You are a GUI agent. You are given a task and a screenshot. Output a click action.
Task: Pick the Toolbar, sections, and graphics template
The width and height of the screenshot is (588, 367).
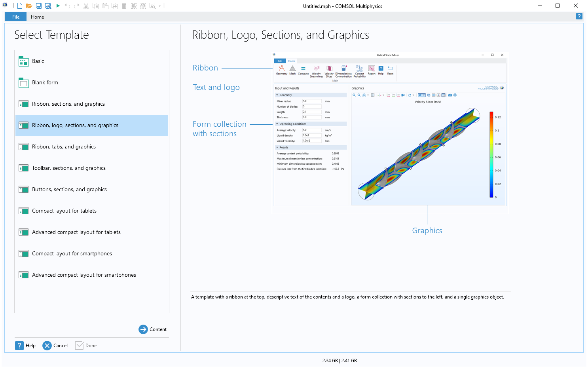[92, 168]
